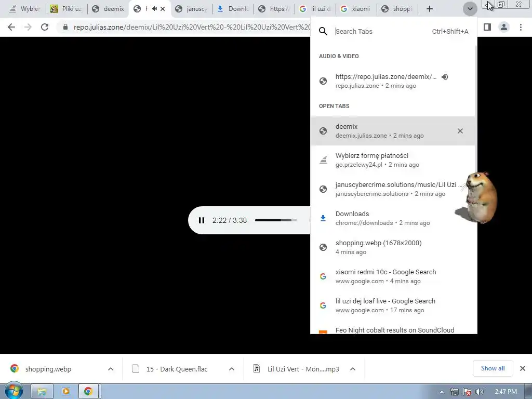Click the 2:22 / 3:38 time display
This screenshot has height=399, width=532.
pyautogui.click(x=230, y=220)
